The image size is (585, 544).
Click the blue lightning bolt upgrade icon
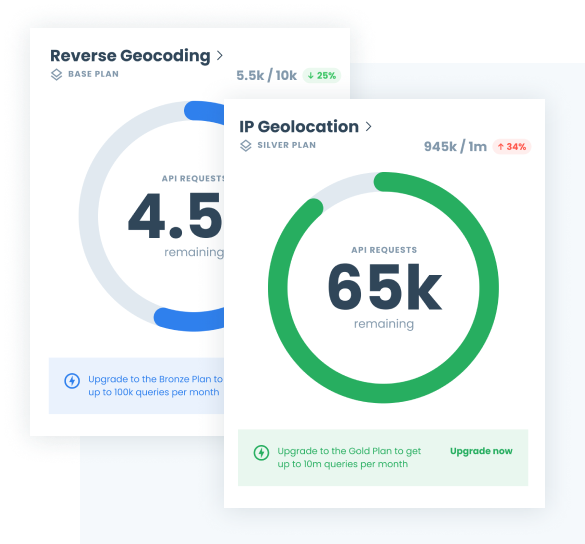click(x=72, y=381)
